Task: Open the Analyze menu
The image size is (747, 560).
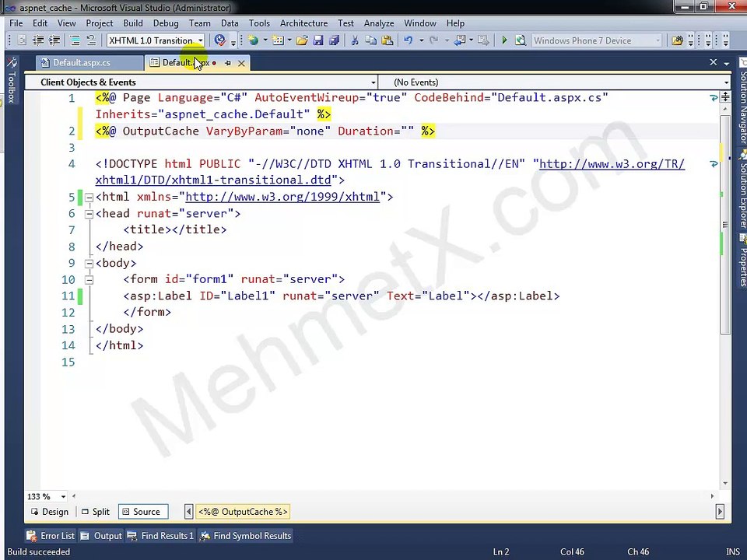Action: (379, 23)
